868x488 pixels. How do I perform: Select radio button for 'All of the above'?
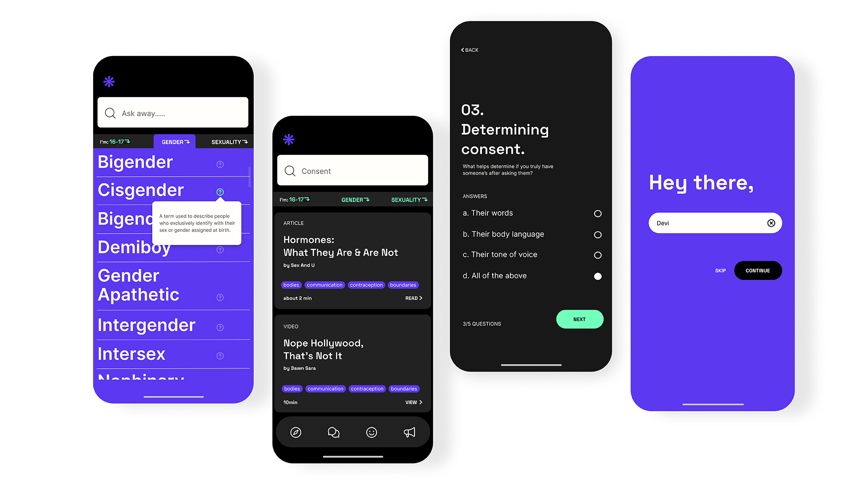pos(597,276)
